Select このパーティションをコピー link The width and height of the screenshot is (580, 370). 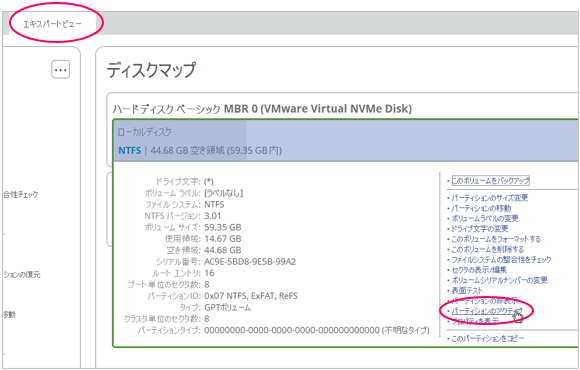pos(488,339)
